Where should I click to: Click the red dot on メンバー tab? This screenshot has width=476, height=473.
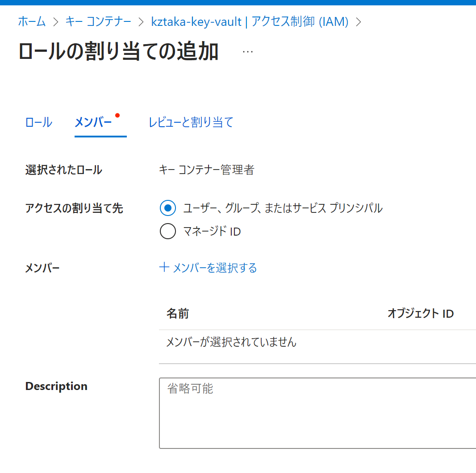coord(117,116)
